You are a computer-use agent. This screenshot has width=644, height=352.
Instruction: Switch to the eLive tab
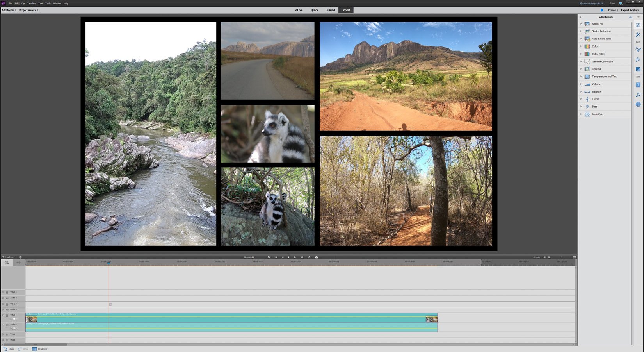tap(299, 10)
